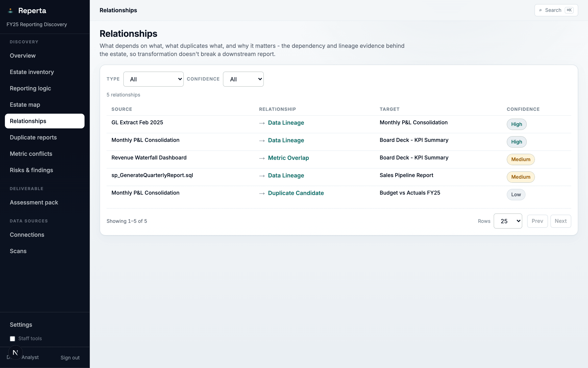Open Data Lineage link for GL Extract Feb 2025
This screenshot has height=368, width=588.
286,123
